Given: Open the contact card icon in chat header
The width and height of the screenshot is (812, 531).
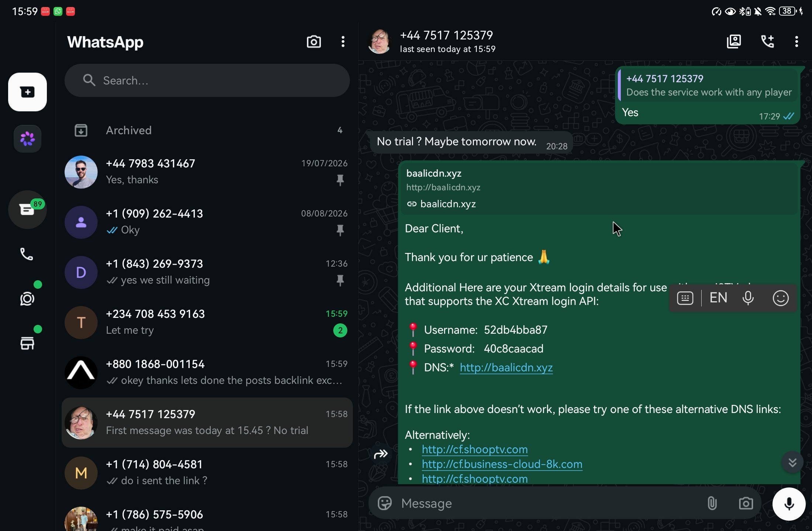Looking at the screenshot, I should pos(734,42).
